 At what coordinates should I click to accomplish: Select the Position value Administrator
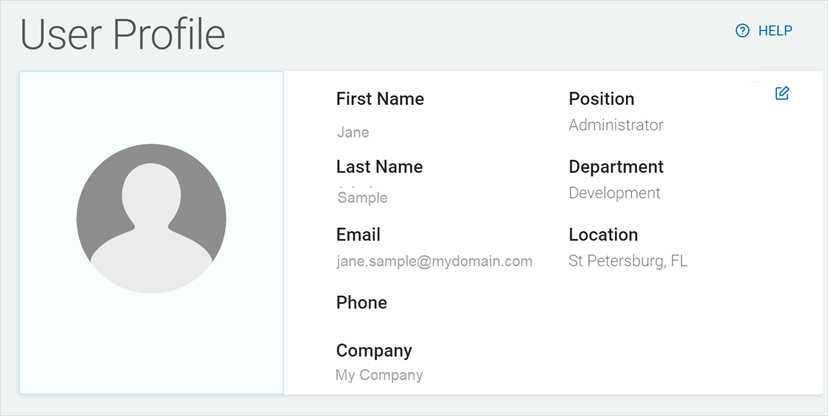coord(616,125)
